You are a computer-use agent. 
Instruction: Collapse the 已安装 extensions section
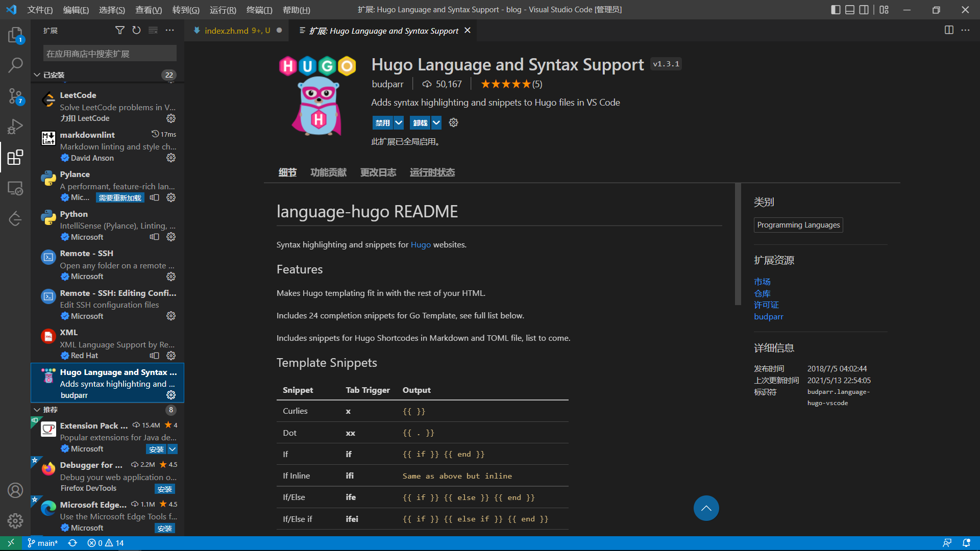pos(37,75)
